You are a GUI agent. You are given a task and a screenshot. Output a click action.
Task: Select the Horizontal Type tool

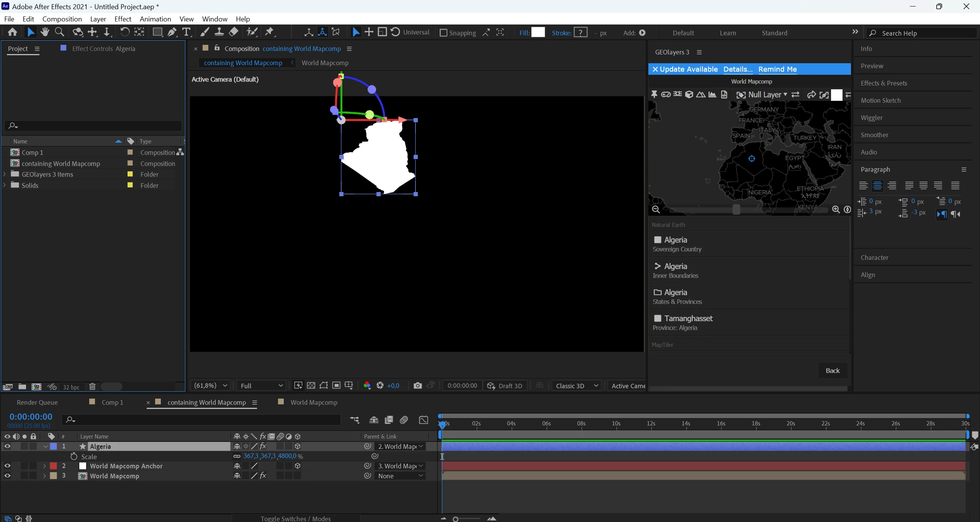coord(187,32)
